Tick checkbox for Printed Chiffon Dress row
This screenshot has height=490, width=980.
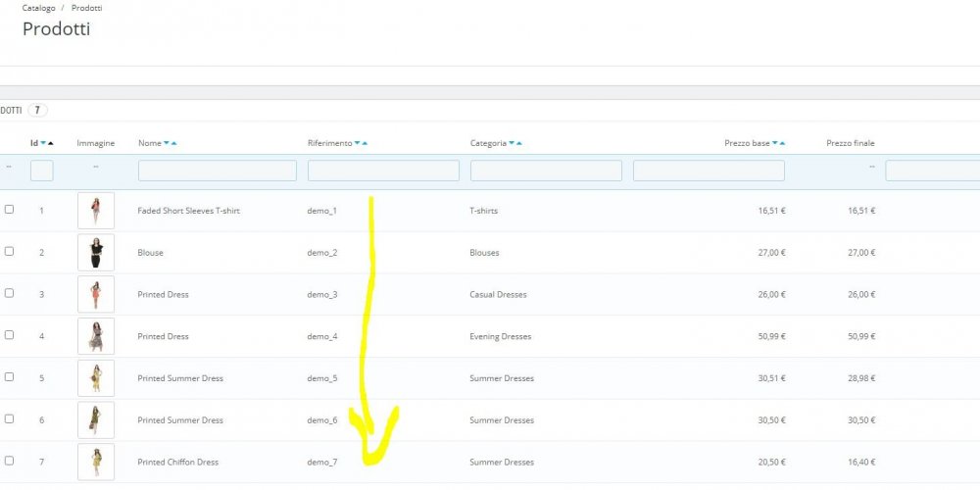[x=9, y=461]
